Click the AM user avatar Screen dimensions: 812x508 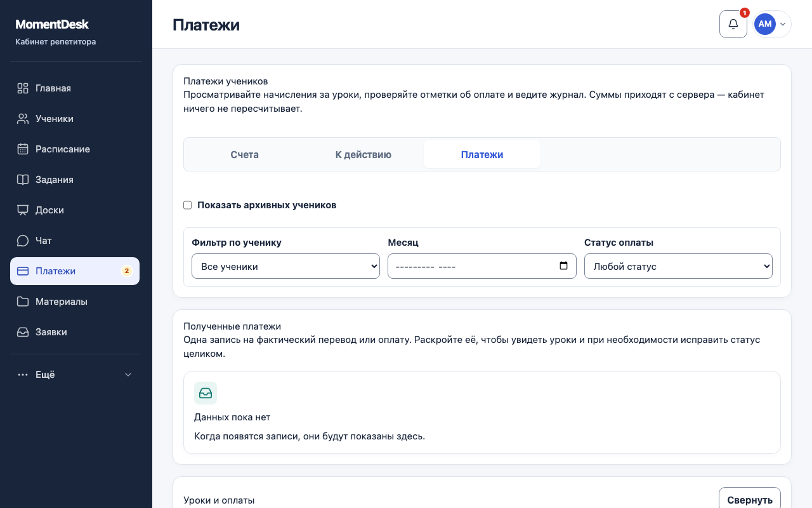point(765,24)
